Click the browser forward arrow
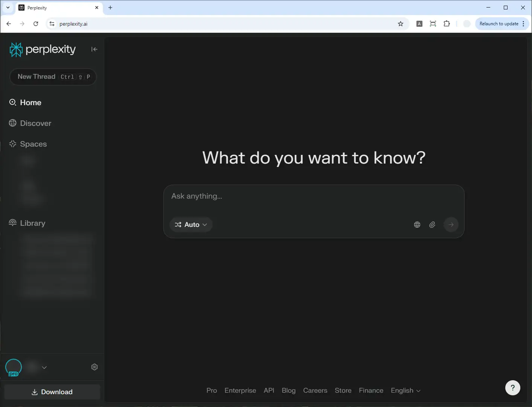This screenshot has height=407, width=532. tap(22, 24)
